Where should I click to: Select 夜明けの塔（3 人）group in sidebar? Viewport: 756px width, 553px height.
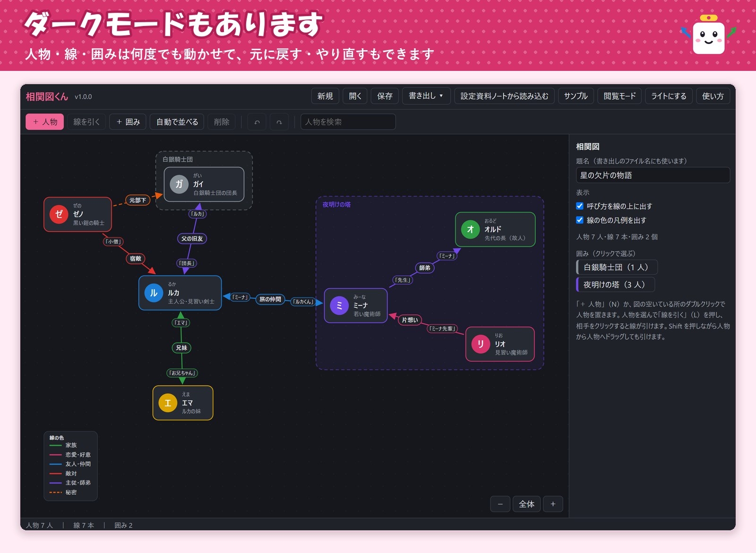click(615, 285)
